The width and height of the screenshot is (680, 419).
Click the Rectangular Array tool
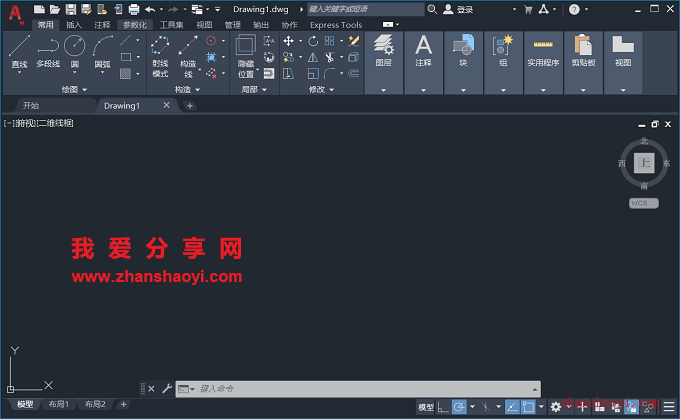330,41
